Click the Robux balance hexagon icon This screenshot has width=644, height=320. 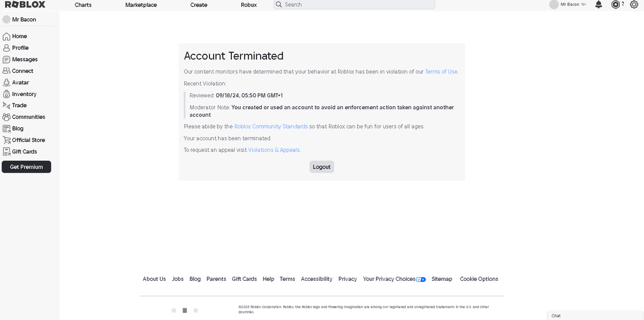(616, 4)
